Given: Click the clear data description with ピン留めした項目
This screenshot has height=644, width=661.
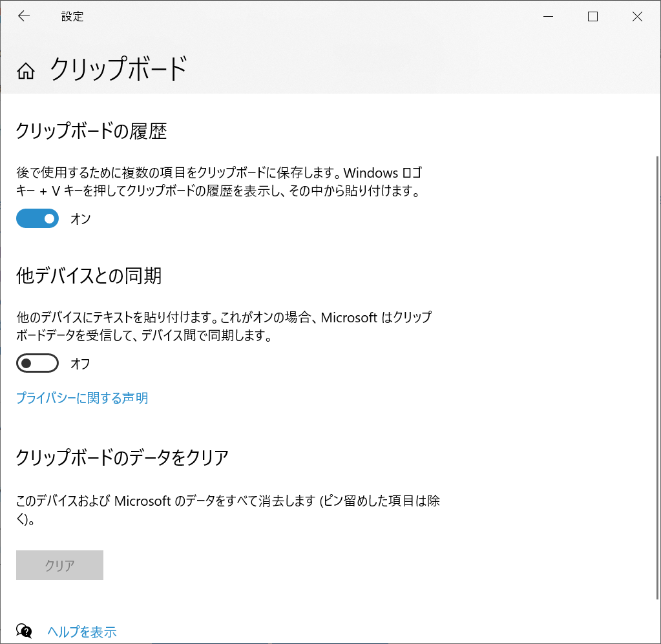Looking at the screenshot, I should [228, 510].
